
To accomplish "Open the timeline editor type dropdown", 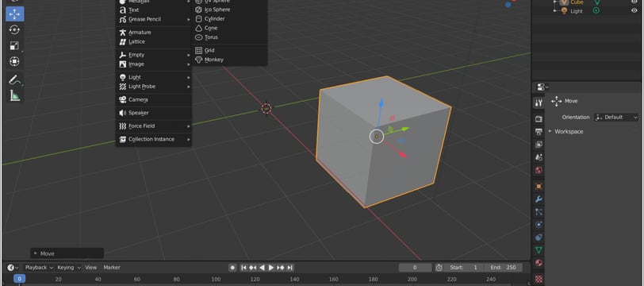I will (x=13, y=268).
